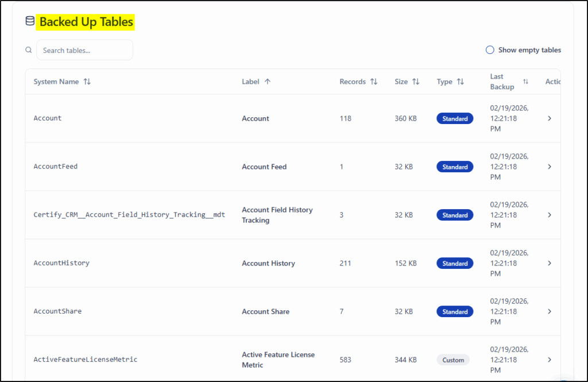
Task: Click the Last Backup sort icon
Action: 525,82
